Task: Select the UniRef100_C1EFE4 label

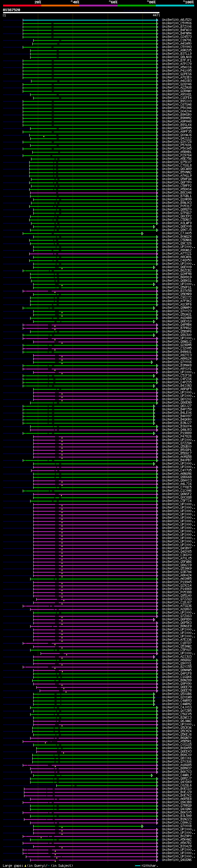Action: pos(177,98)
